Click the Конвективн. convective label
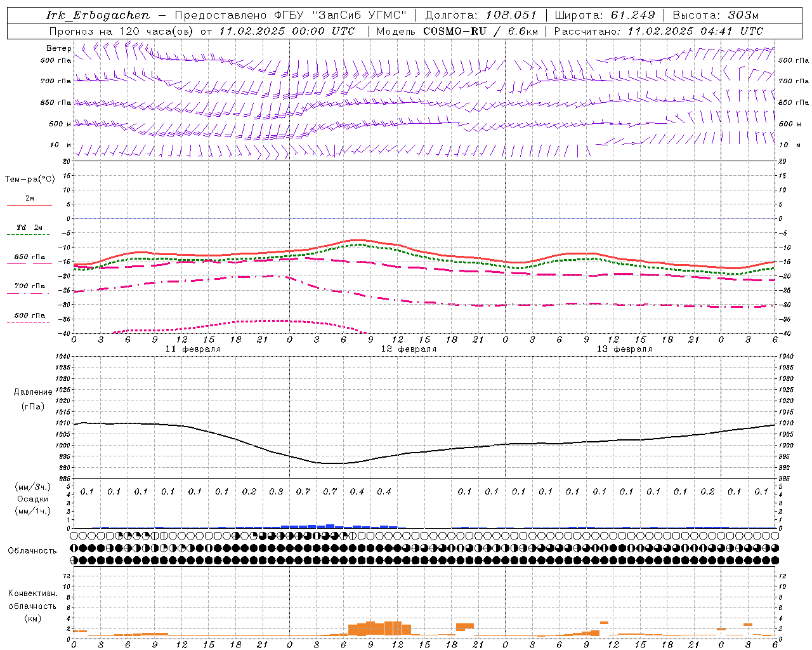This screenshot has width=812, height=650. [32, 594]
